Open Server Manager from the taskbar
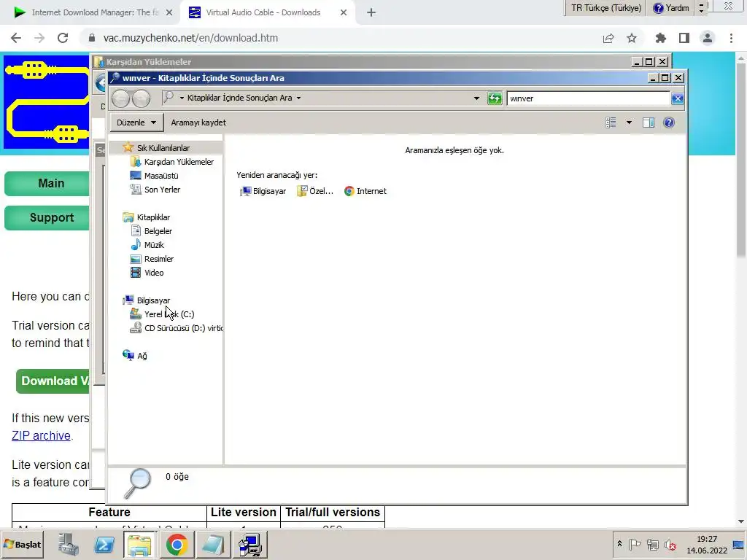 69,545
